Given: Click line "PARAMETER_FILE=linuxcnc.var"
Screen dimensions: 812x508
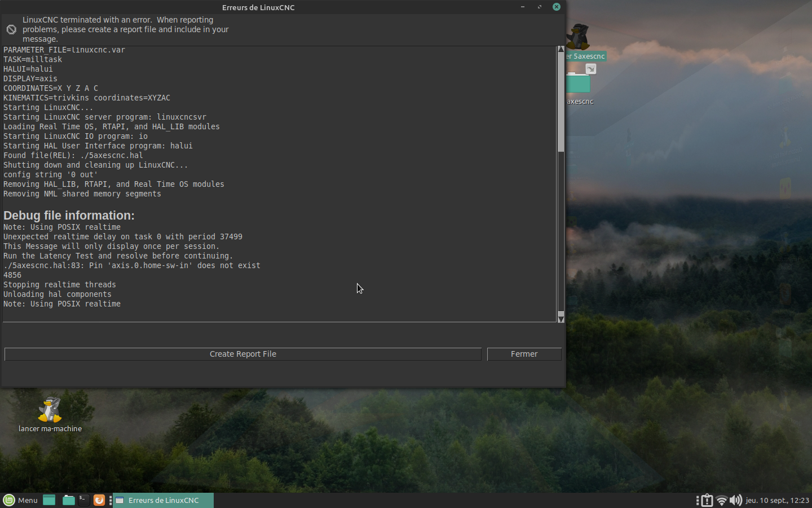Looking at the screenshot, I should click(64, 50).
